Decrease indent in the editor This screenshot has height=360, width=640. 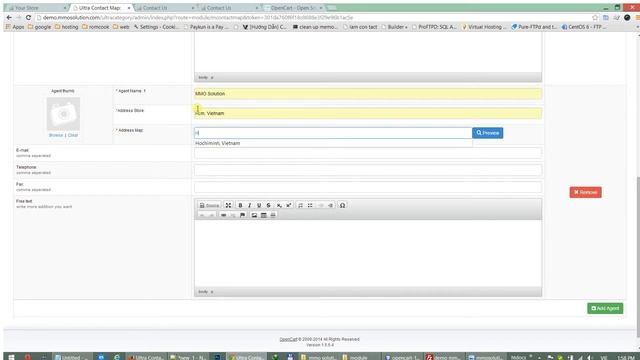tap(321, 205)
